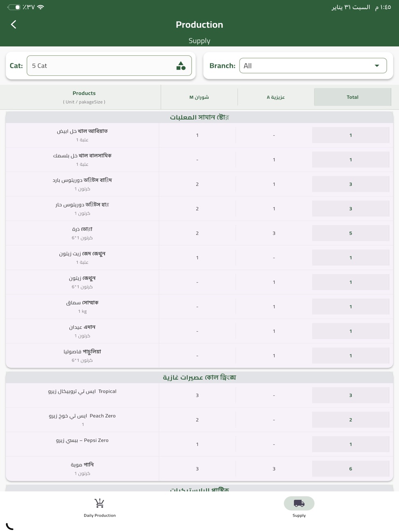
Task: Select the عزيزية A column header
Action: pos(276,97)
